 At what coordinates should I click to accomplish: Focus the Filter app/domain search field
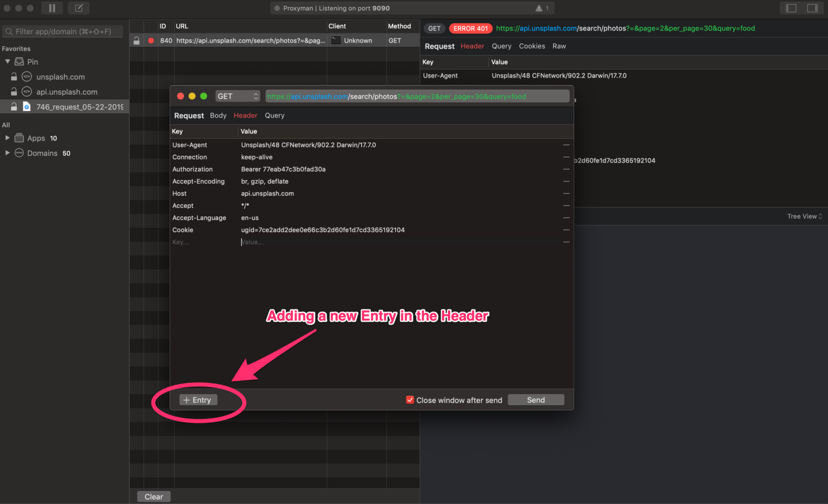point(63,32)
